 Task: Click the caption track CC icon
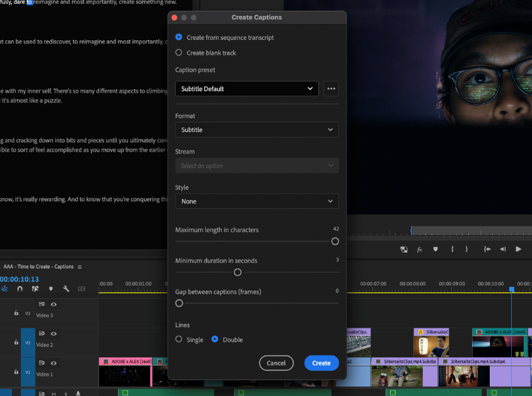81,289
